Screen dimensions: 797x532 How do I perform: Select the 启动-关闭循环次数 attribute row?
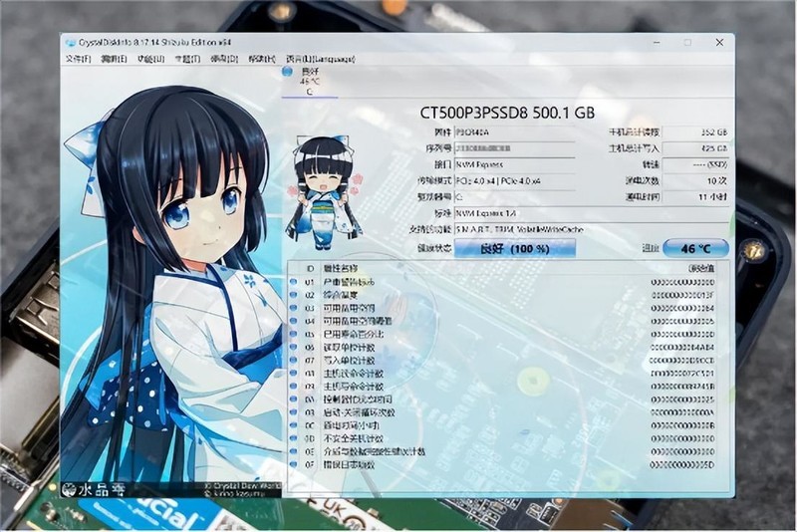(502, 412)
